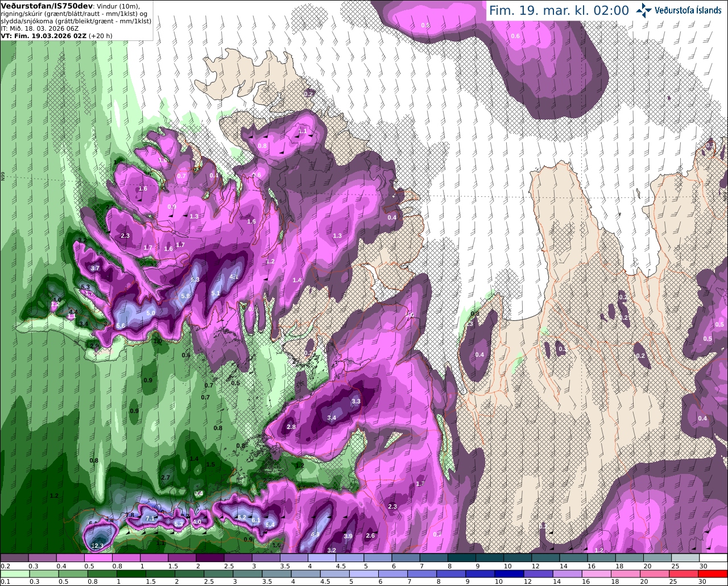
Task: Click the 7.1 precipitation value label
Action: pyautogui.click(x=150, y=519)
